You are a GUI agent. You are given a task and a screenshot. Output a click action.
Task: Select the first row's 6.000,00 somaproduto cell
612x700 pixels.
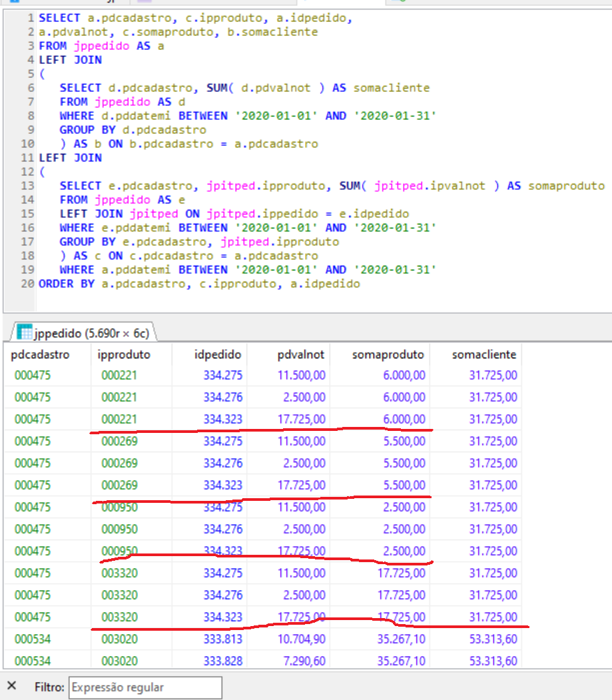[x=404, y=376]
